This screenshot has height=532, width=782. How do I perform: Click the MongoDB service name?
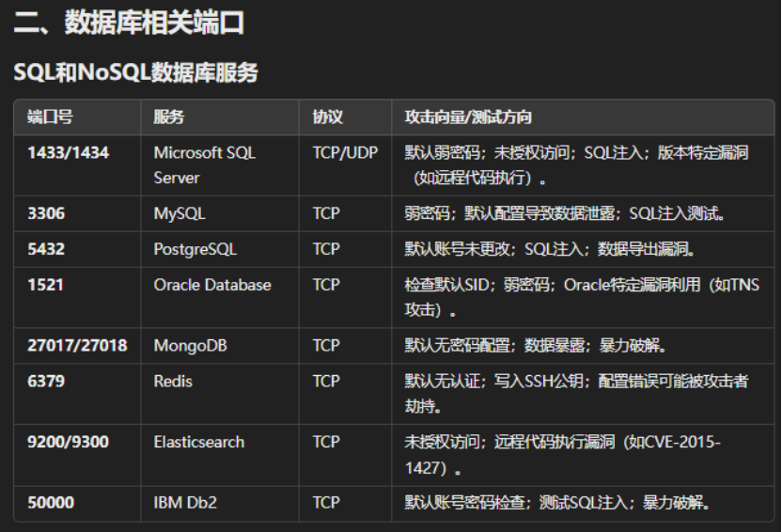(191, 346)
